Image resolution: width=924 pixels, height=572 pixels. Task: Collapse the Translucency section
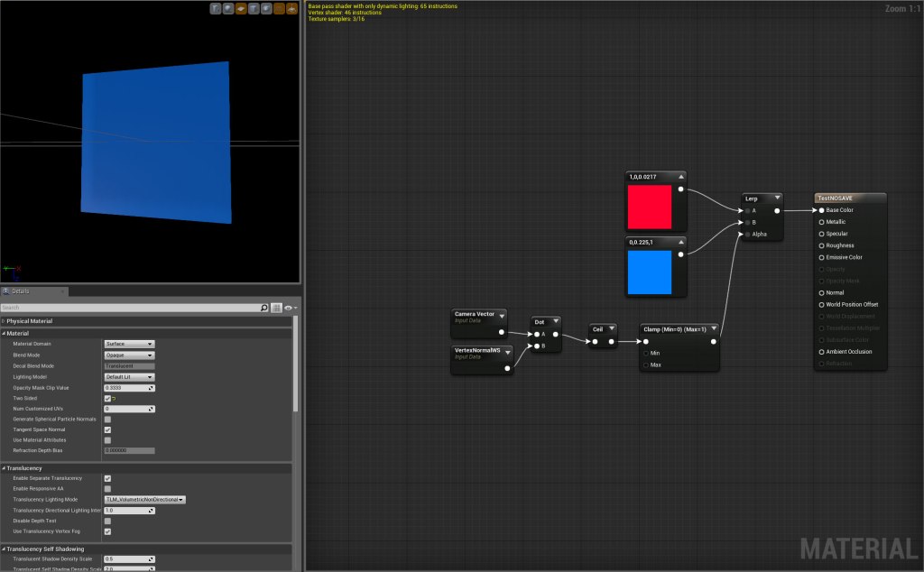point(4,468)
